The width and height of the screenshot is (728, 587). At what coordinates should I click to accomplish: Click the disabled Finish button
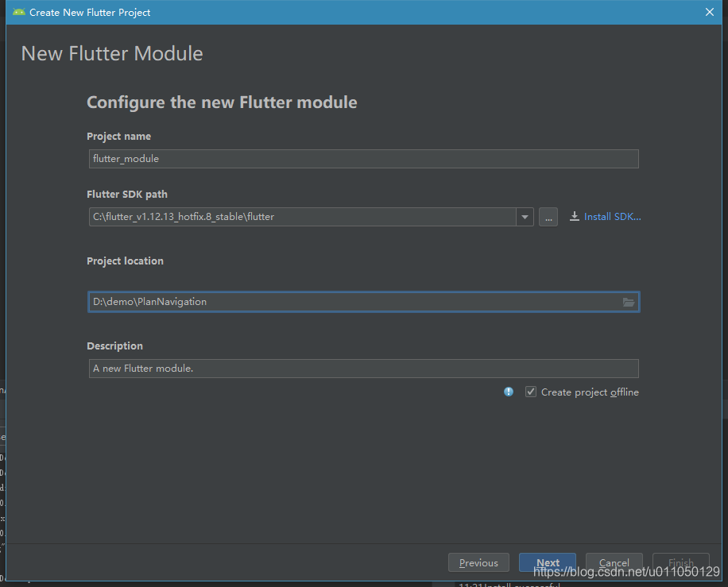tap(680, 562)
